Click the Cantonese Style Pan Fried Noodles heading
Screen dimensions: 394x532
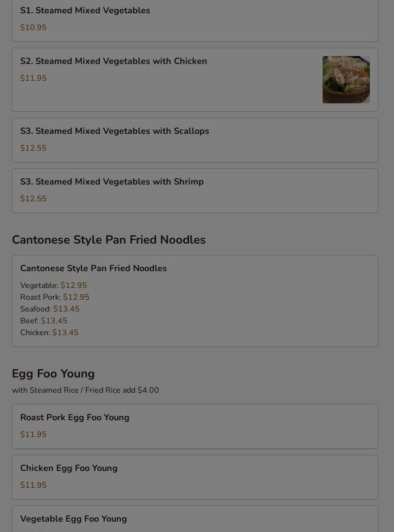tap(109, 240)
